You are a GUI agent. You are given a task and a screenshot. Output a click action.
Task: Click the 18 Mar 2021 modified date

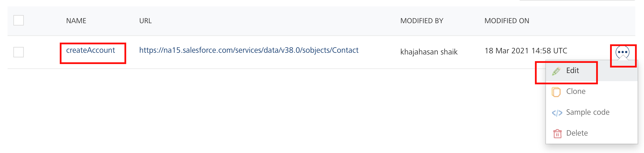pyautogui.click(x=526, y=51)
